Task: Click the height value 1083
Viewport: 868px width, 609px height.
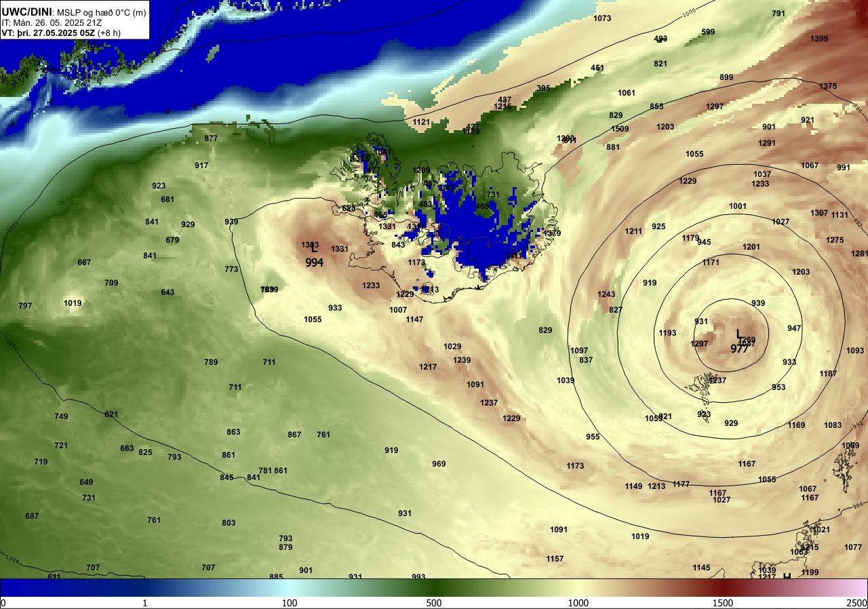Action: [833, 425]
